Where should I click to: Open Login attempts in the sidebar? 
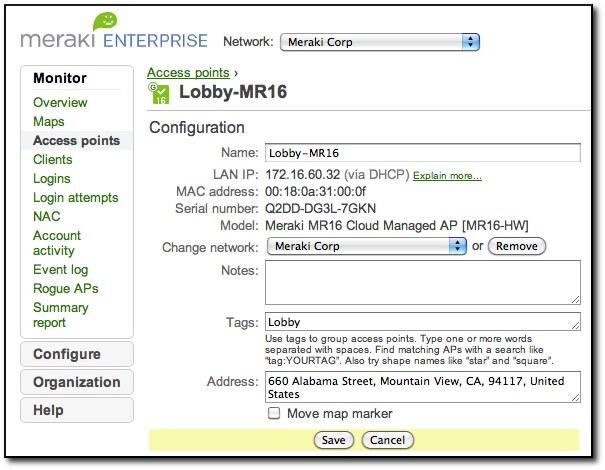point(76,198)
